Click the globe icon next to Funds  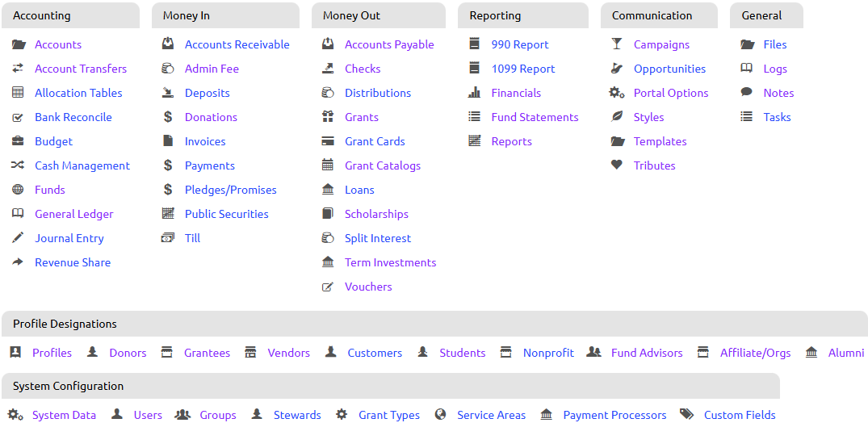point(18,190)
